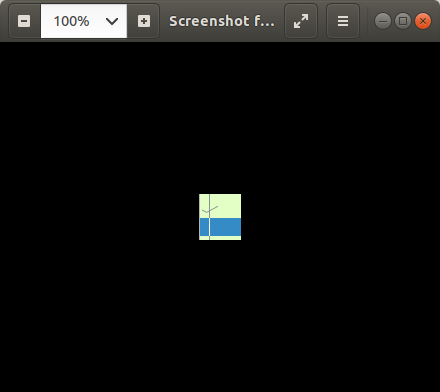Zoom out with the minus button
Screen dimensions: 440x392
[24, 21]
